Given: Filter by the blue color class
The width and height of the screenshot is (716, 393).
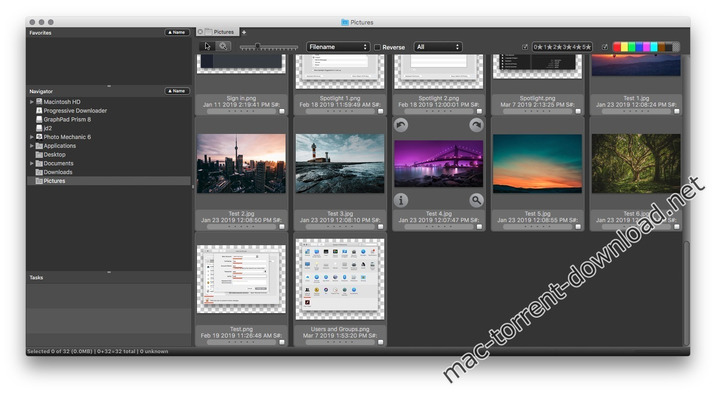Looking at the screenshot, I should (x=639, y=47).
